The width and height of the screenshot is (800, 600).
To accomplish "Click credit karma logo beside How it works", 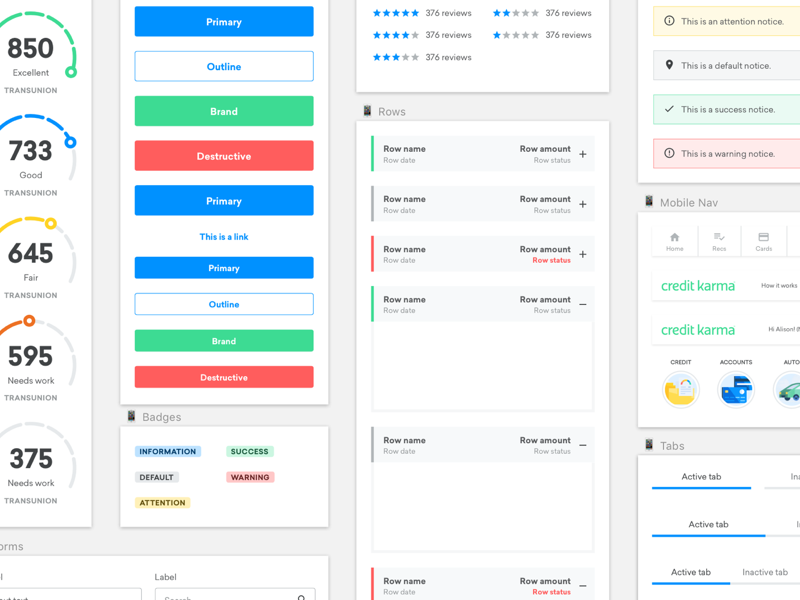I will click(x=697, y=286).
